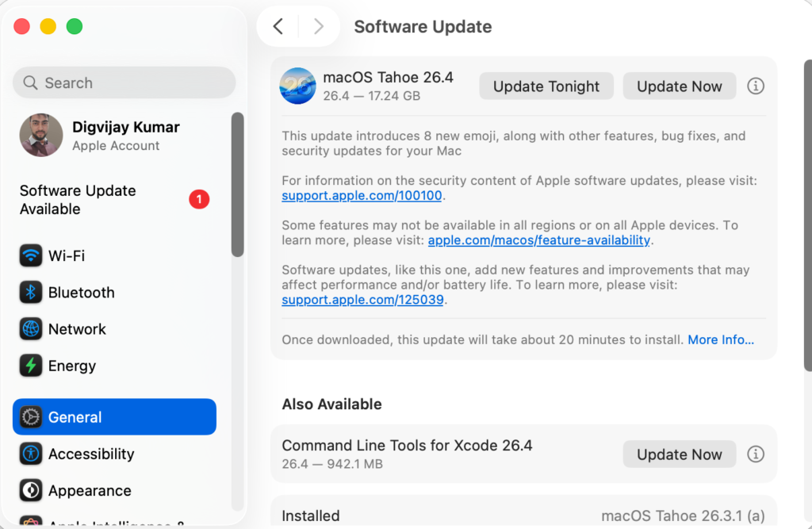
Task: Open Appearance settings from the sidebar icon
Action: click(x=31, y=490)
